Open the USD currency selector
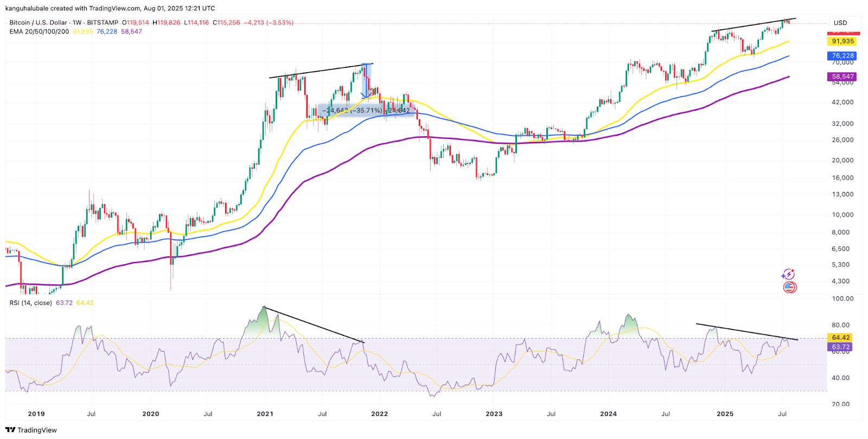Viewport: 868px width, 439px height. [840, 23]
